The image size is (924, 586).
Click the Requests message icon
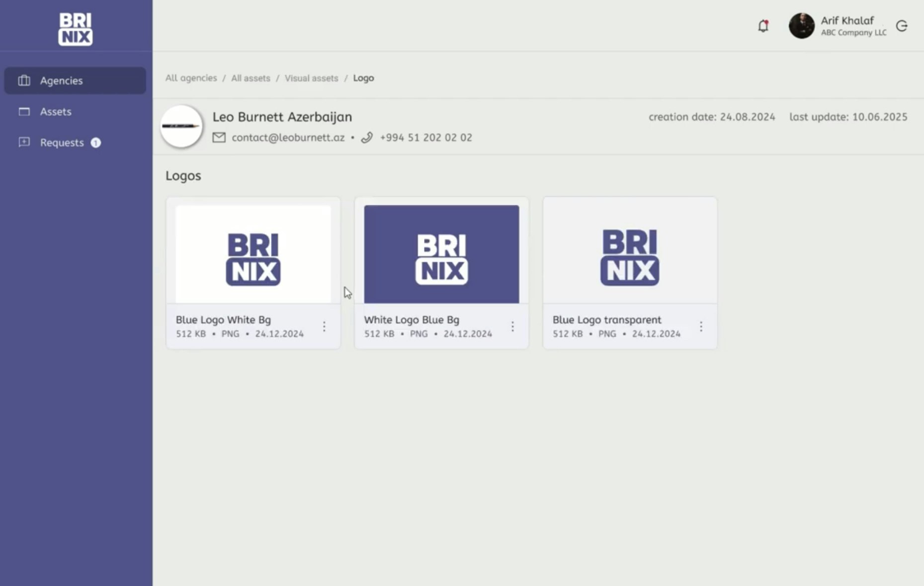click(24, 142)
